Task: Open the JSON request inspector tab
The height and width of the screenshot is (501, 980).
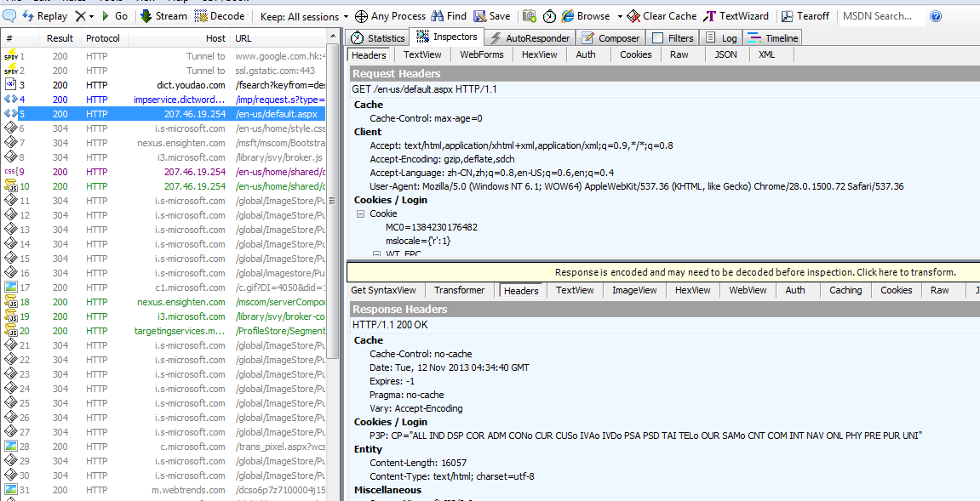Action: (725, 54)
